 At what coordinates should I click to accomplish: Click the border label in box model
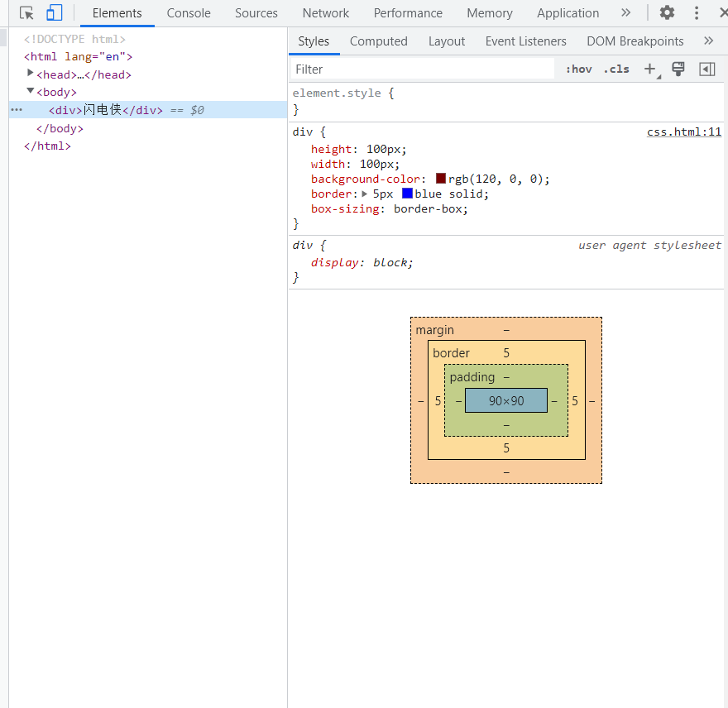(x=451, y=353)
